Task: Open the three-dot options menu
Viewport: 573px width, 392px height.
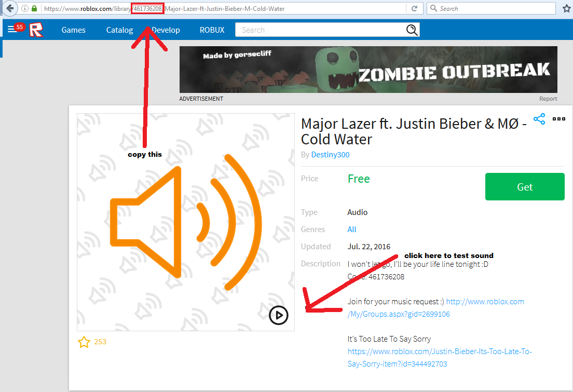Action: (x=559, y=119)
